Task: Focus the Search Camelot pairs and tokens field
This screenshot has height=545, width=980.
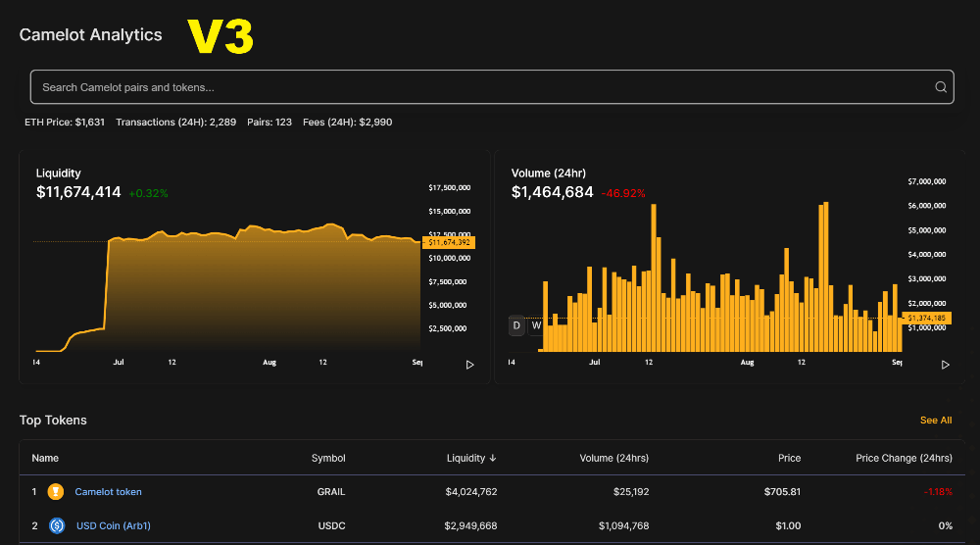Action: [x=492, y=87]
